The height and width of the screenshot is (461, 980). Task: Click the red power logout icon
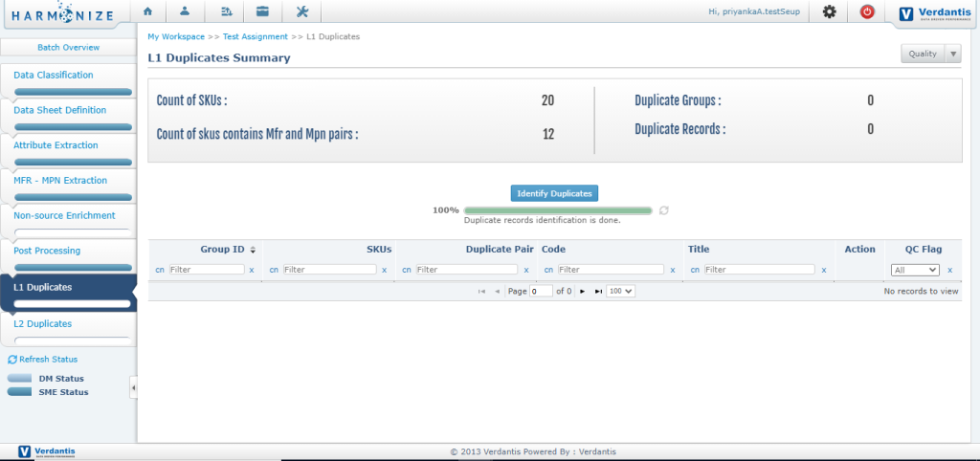[867, 11]
